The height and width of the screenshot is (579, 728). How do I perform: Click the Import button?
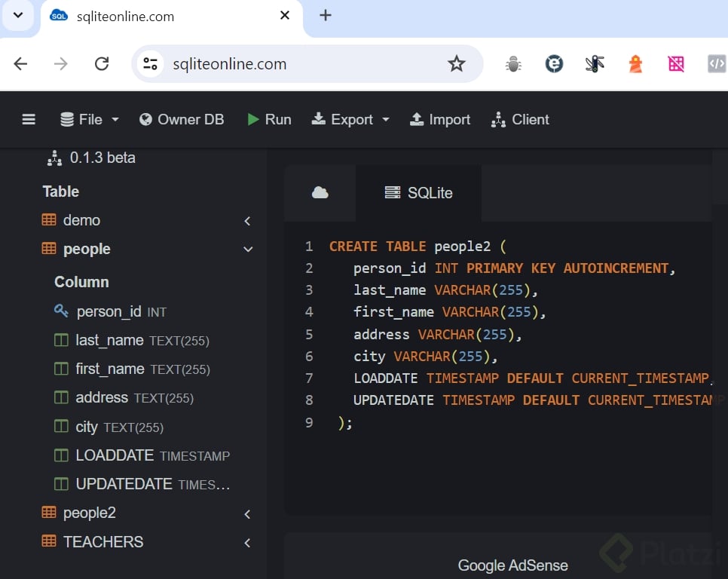(x=439, y=120)
